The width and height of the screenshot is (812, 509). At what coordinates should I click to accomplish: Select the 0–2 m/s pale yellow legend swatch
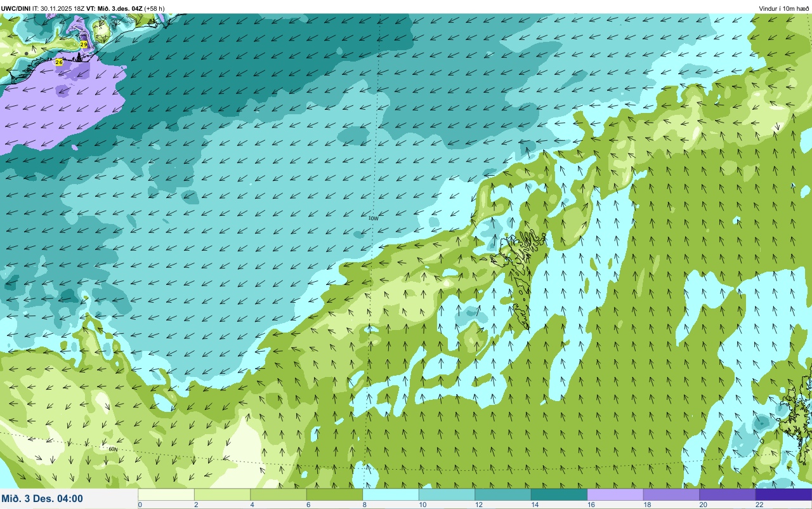click(166, 494)
